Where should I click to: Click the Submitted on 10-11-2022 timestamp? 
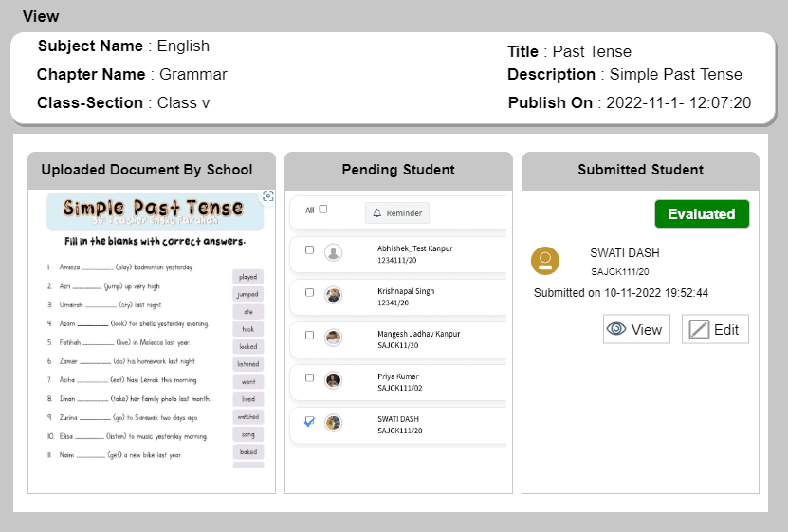click(621, 293)
